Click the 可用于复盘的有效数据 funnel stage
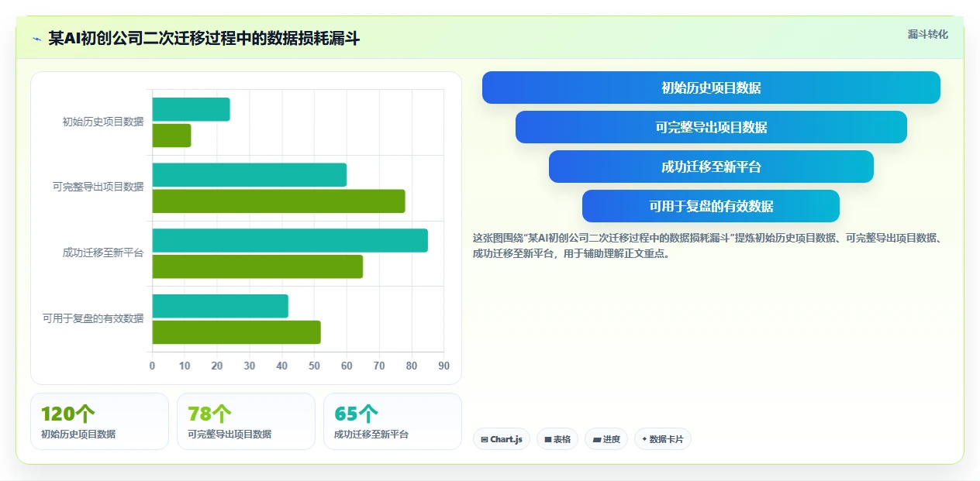The width and height of the screenshot is (980, 481). click(711, 206)
